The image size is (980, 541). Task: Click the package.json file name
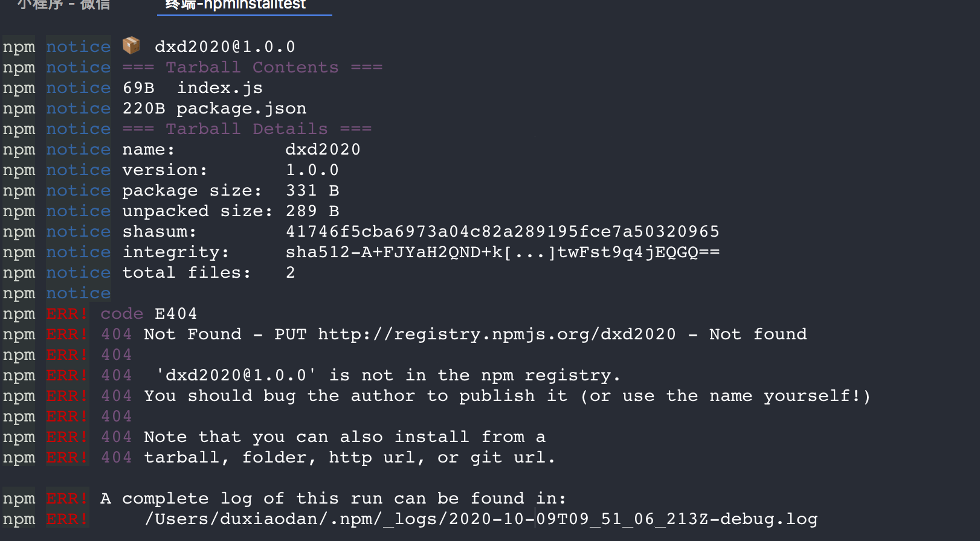click(242, 109)
